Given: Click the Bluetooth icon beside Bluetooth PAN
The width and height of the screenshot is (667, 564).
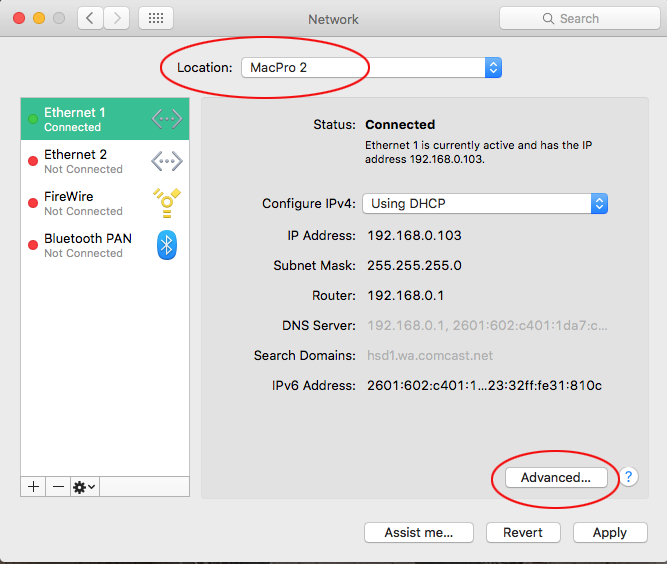Looking at the screenshot, I should coord(167,245).
